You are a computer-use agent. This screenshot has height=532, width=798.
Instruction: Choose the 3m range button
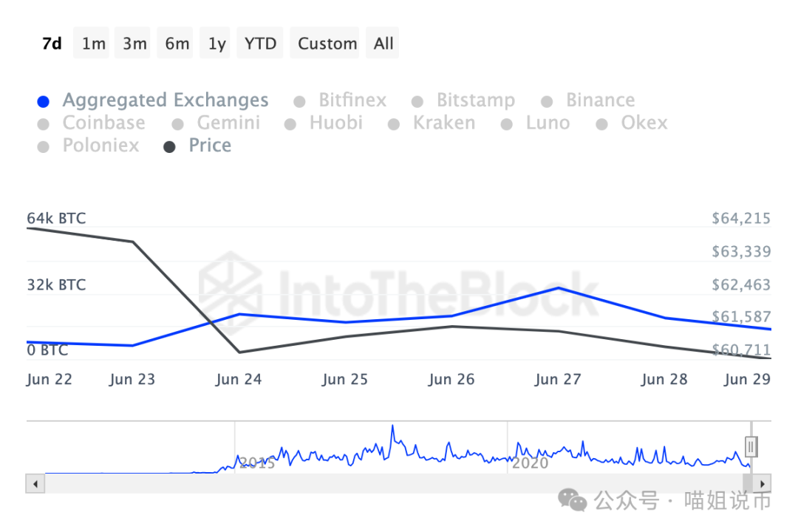134,44
